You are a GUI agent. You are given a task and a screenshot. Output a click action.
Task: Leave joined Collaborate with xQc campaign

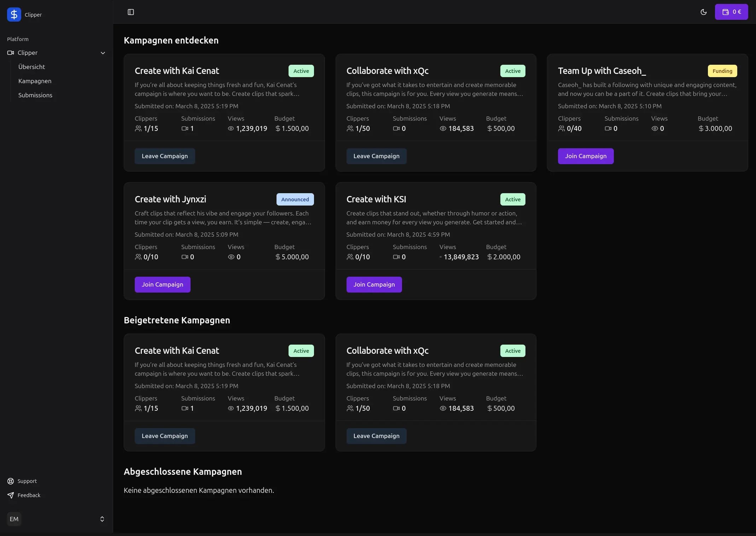click(376, 436)
